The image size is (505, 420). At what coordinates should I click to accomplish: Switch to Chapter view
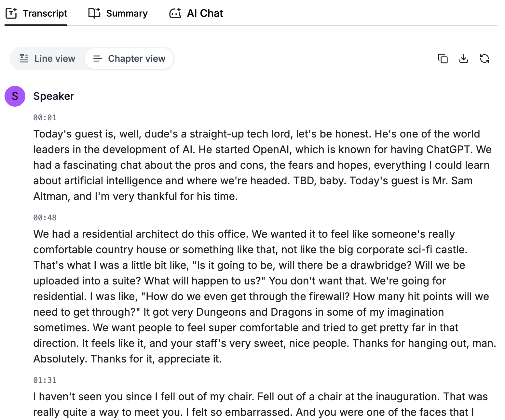click(x=129, y=59)
